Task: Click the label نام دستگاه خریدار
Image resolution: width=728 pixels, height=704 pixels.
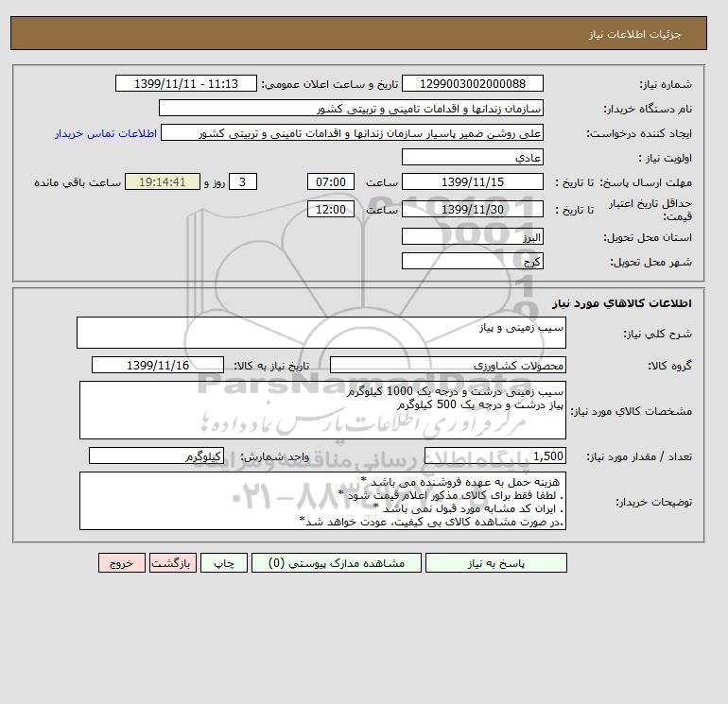Action: coord(648,109)
